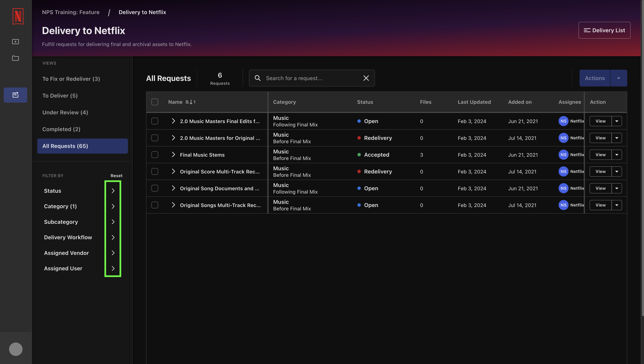Focus the Search for a request field

click(312, 78)
